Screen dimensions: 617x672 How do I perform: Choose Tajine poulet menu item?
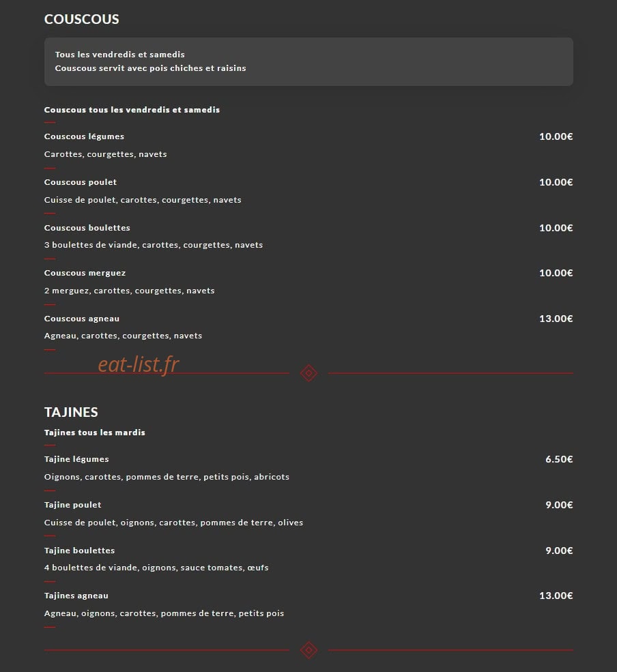(73, 505)
